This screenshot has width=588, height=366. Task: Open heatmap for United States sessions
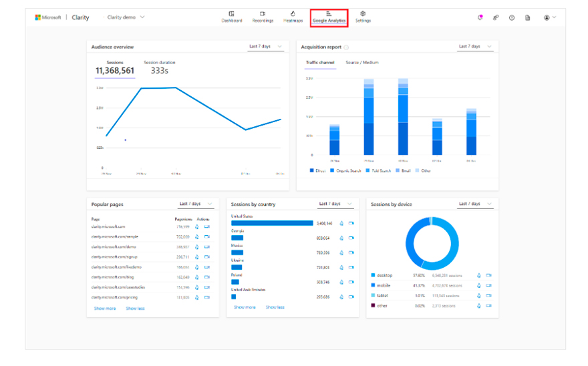pyautogui.click(x=341, y=223)
